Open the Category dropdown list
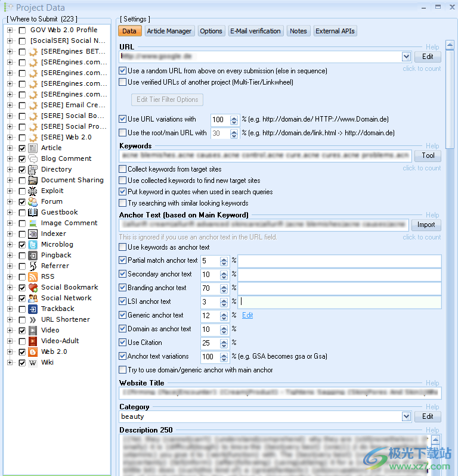Screen dimensions: 458x476 pyautogui.click(x=406, y=416)
